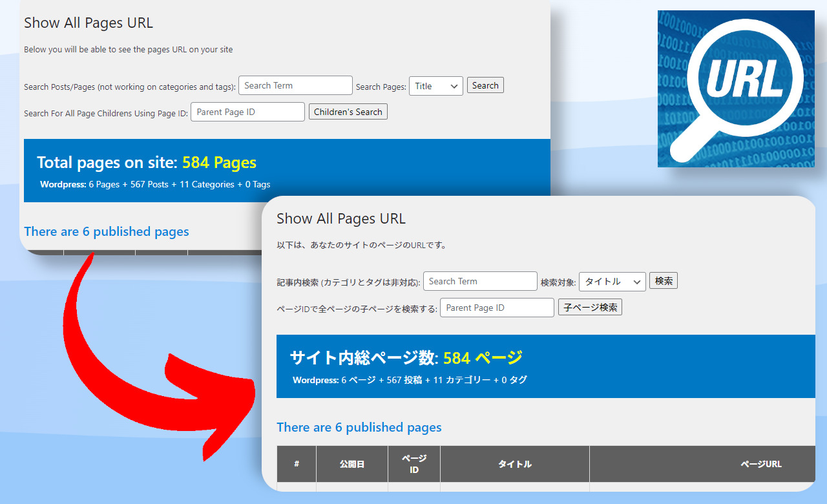Screen dimensions: 827x504
Task: Focus the English Search Term input field
Action: coord(295,85)
